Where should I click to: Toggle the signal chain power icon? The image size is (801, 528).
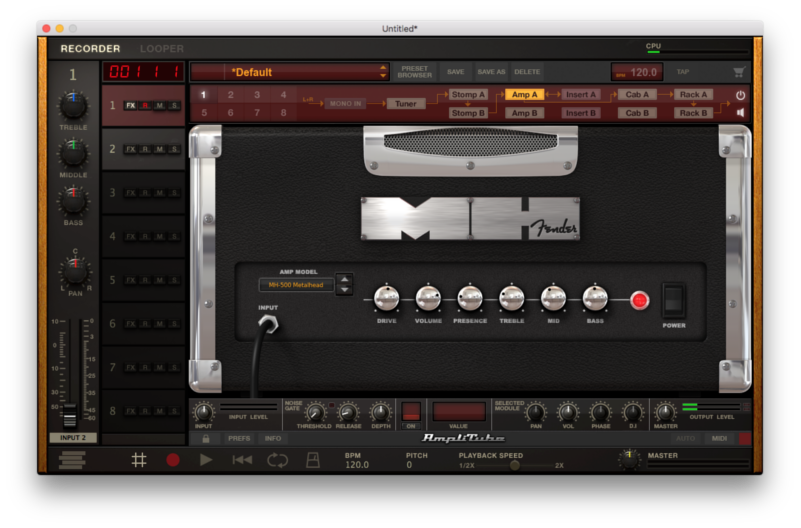tap(740, 95)
